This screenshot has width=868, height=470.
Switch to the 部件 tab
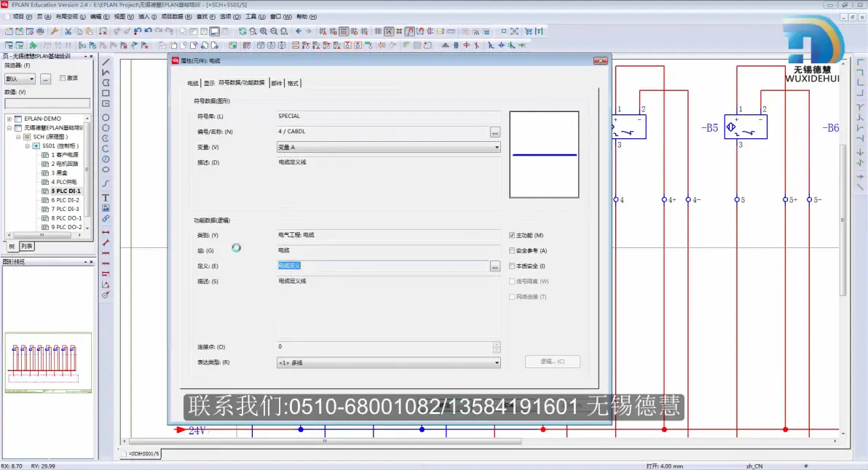(277, 84)
